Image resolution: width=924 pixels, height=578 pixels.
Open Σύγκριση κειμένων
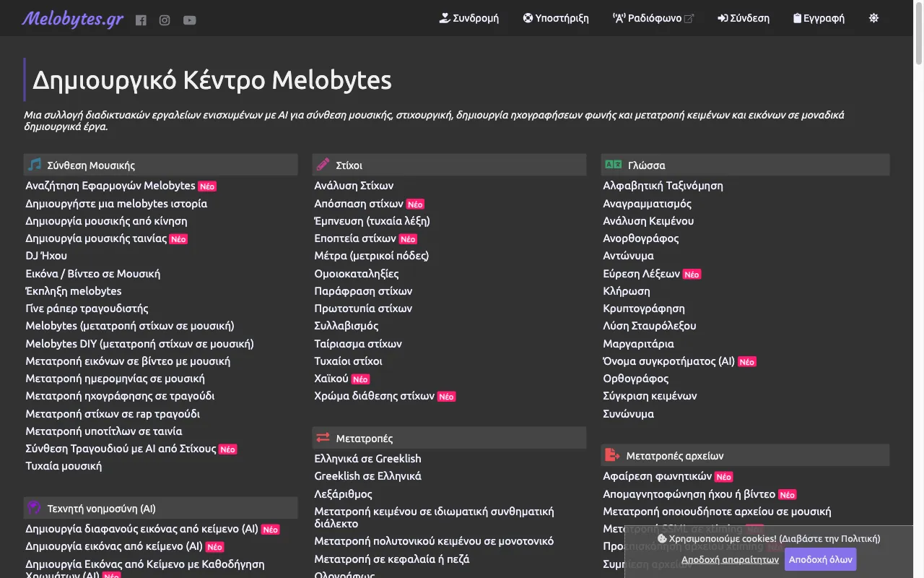[650, 396]
